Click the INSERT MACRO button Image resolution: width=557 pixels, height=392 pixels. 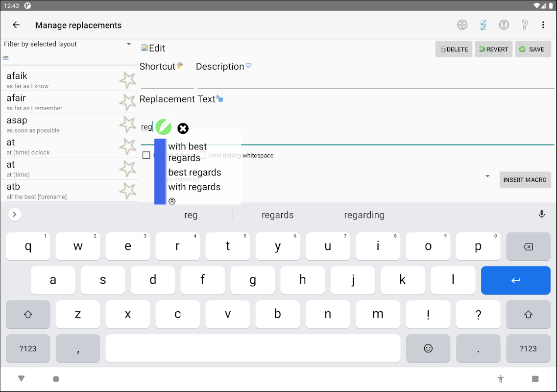pos(525,180)
